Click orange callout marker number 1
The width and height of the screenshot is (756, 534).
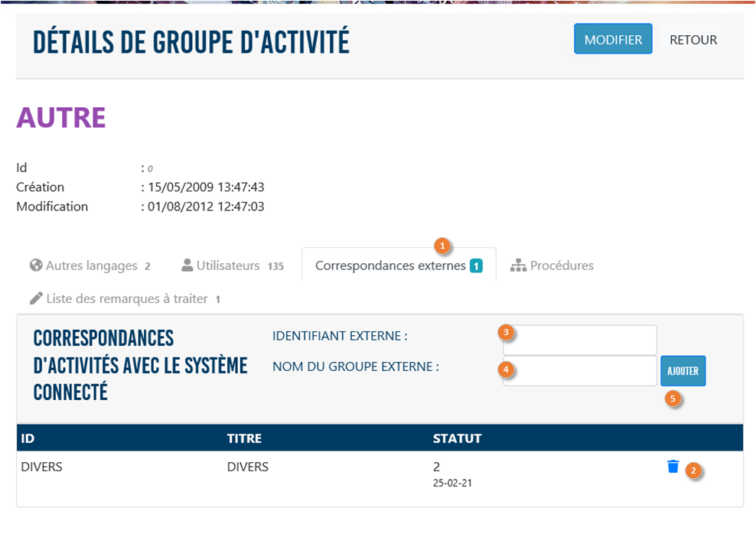pyautogui.click(x=442, y=246)
